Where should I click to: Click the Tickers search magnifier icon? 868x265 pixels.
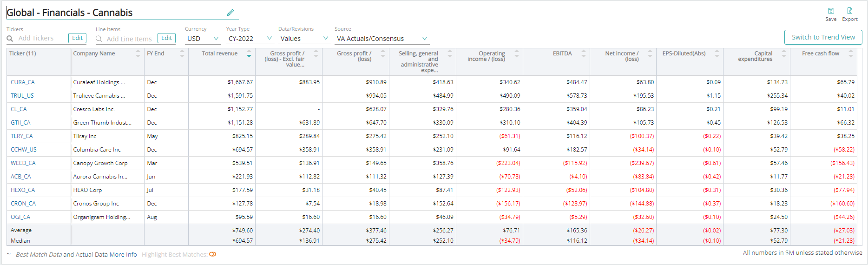[10, 39]
